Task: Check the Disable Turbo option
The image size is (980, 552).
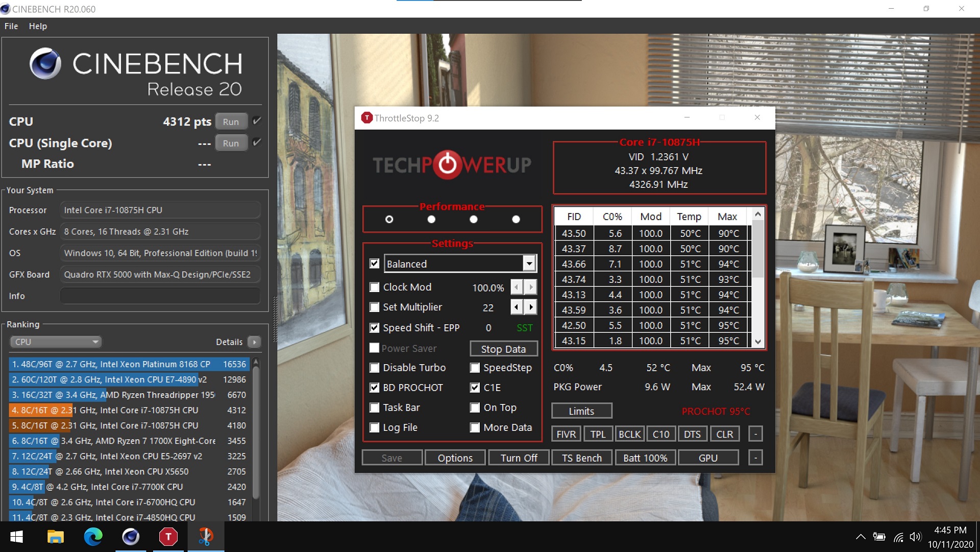Action: [375, 368]
